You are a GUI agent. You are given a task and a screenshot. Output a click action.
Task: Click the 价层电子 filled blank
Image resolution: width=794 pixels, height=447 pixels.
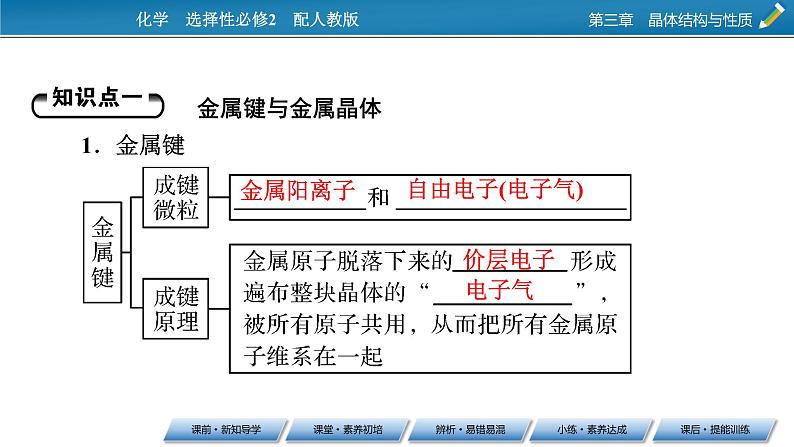508,261
